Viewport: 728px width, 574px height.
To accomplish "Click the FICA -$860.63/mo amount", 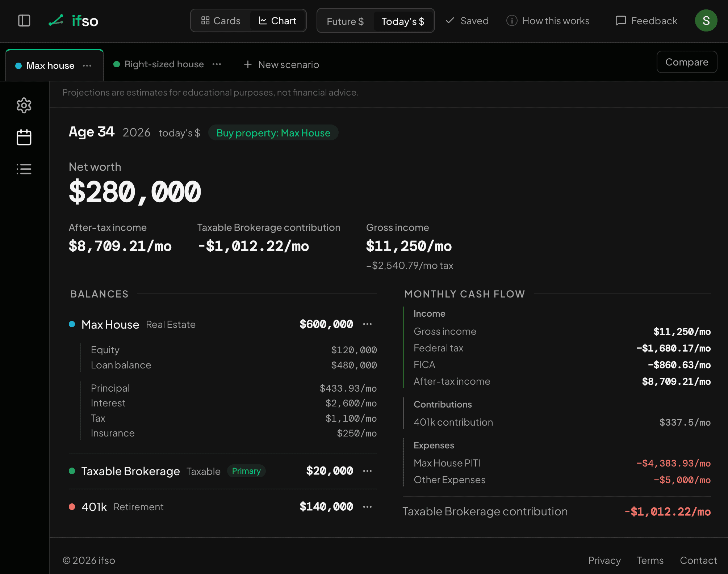I will coord(679,365).
